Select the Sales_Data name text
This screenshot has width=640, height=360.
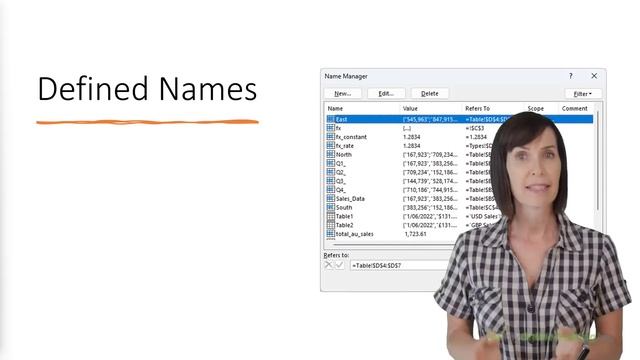click(350, 199)
